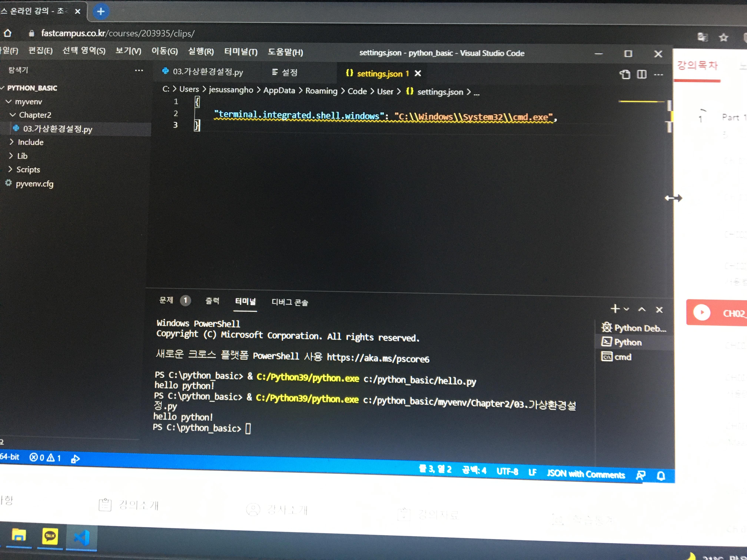The image size is (747, 560).
Task: Click the Open Settings UI icon
Action: click(x=625, y=74)
